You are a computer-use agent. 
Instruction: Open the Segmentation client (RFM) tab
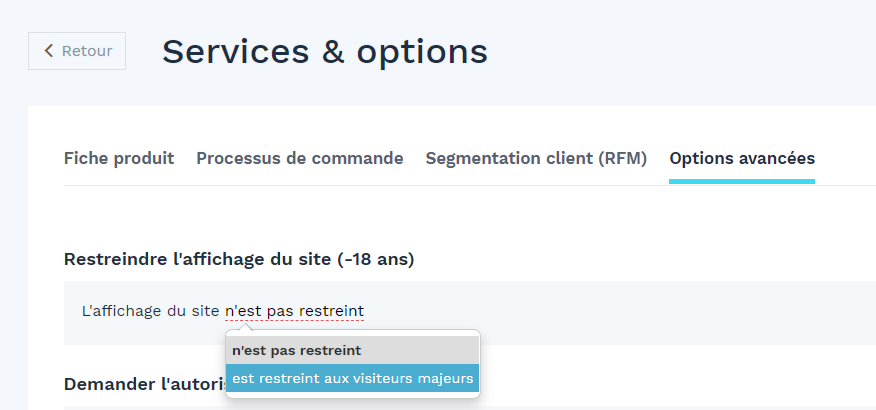(x=536, y=159)
